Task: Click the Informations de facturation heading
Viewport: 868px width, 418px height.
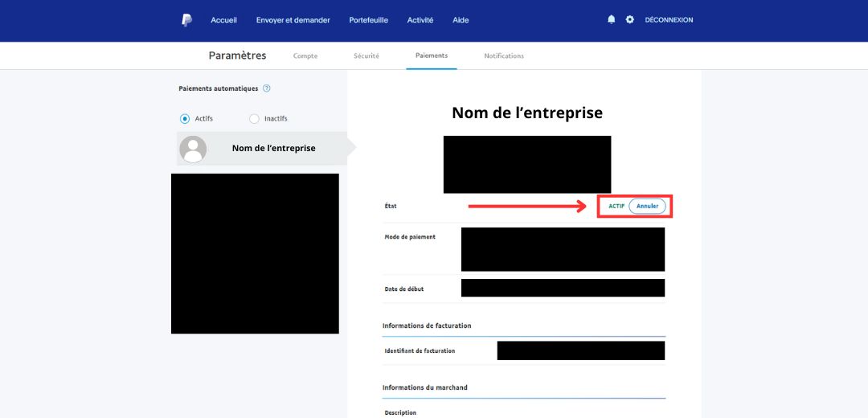Action: 427,326
